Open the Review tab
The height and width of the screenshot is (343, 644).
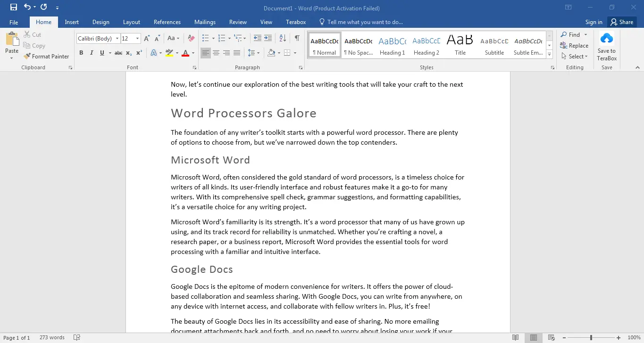click(x=238, y=22)
